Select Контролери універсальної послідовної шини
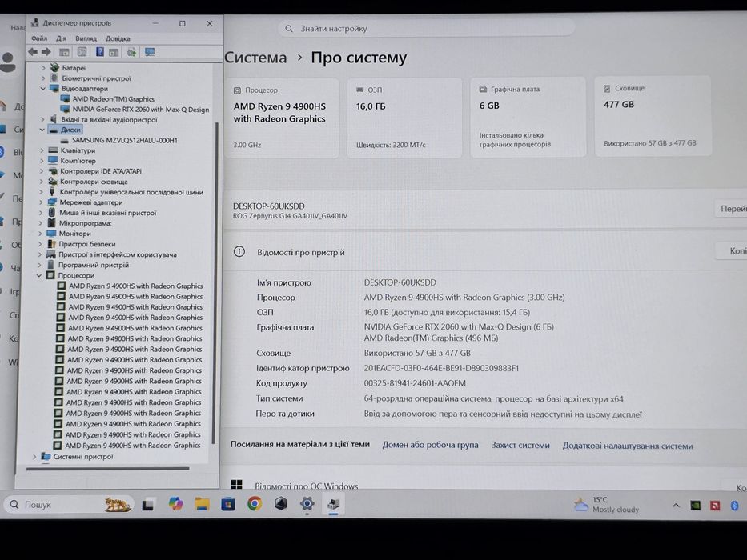Image resolution: width=747 pixels, height=560 pixels. (x=131, y=192)
